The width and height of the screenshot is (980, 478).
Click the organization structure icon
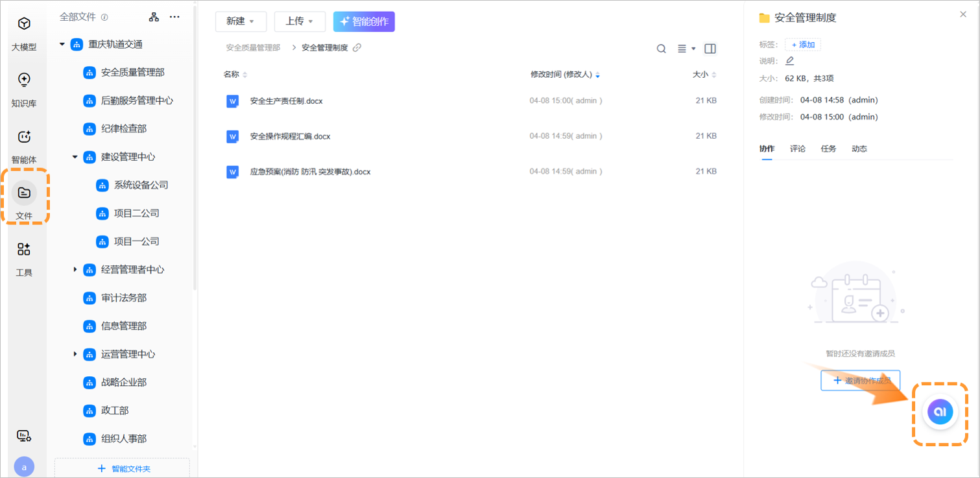click(154, 18)
